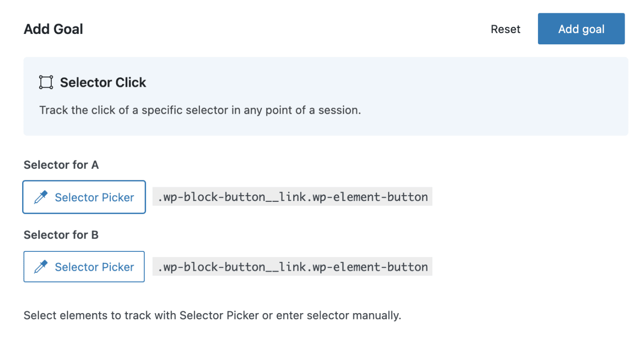Screen dimensions: 644x341
Task: Click the Selector Click title text
Action: click(x=103, y=83)
